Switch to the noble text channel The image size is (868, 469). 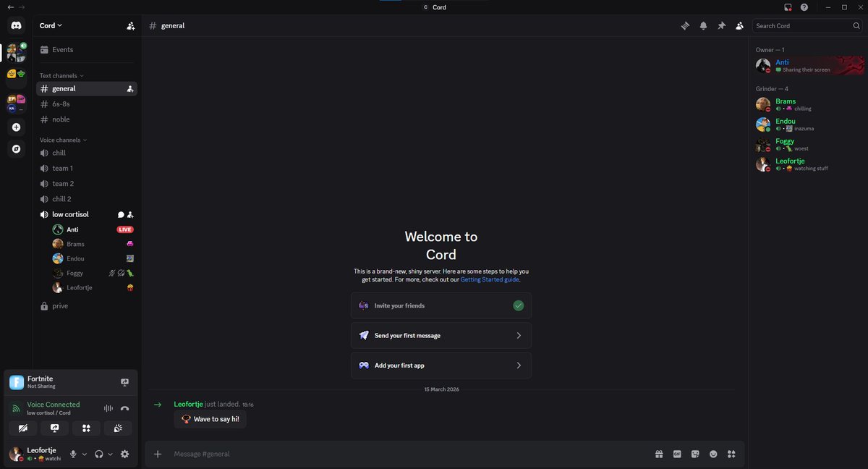(87, 119)
